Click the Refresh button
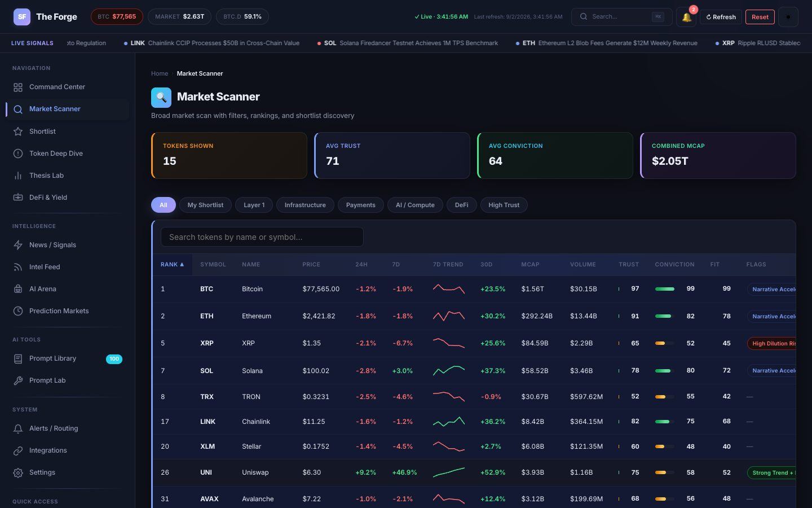 click(721, 17)
